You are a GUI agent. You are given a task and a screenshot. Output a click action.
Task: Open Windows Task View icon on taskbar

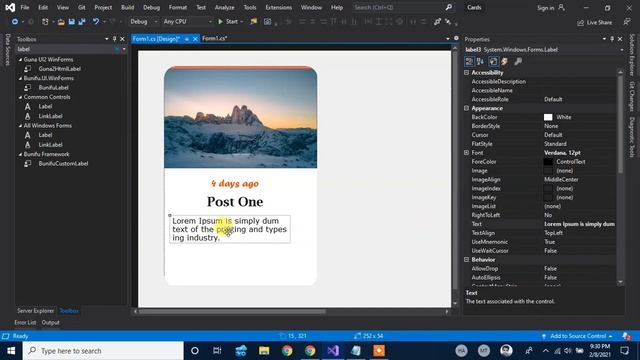point(217,351)
